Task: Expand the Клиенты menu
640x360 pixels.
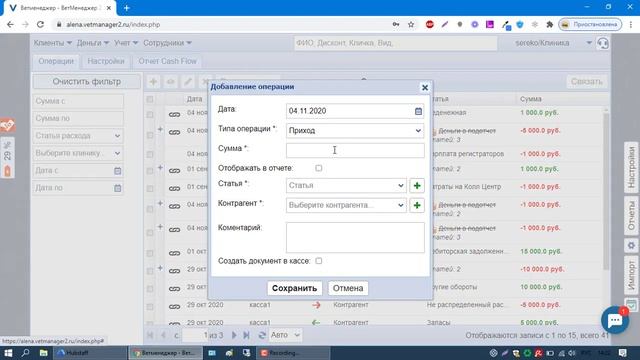Action: click(x=53, y=43)
